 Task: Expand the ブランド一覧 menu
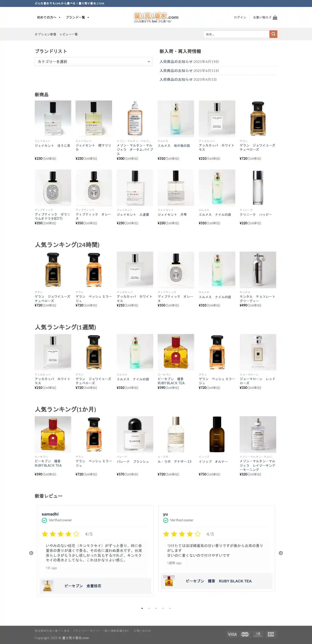(x=77, y=17)
